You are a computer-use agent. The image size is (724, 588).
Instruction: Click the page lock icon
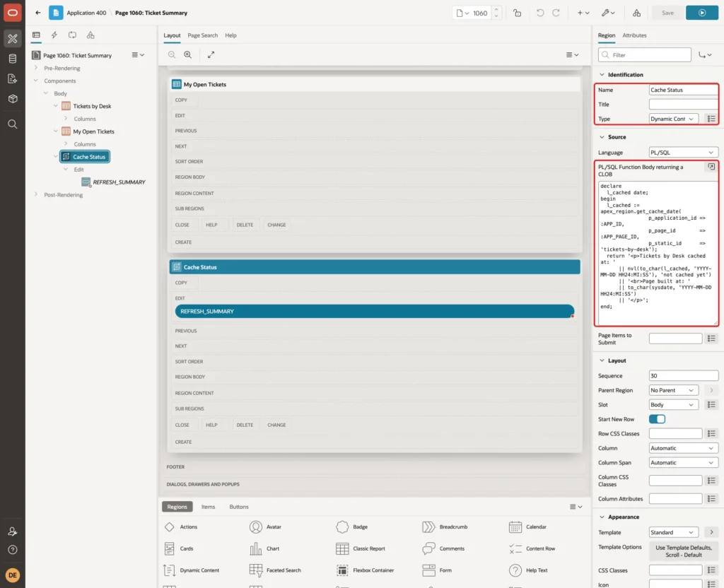tap(518, 13)
